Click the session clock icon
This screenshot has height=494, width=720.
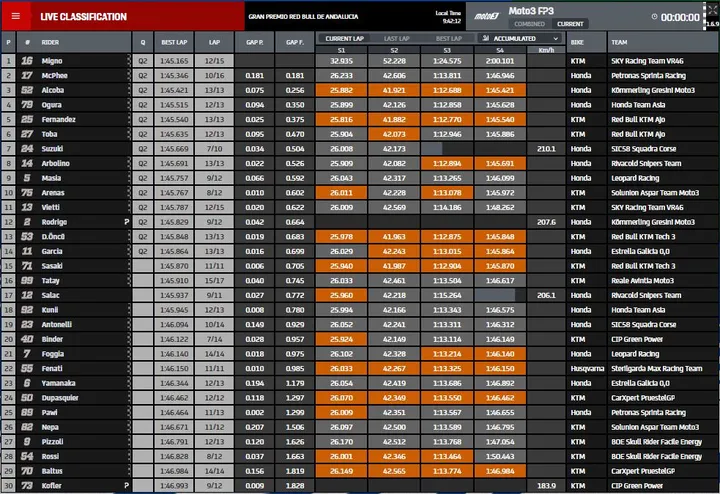click(654, 17)
